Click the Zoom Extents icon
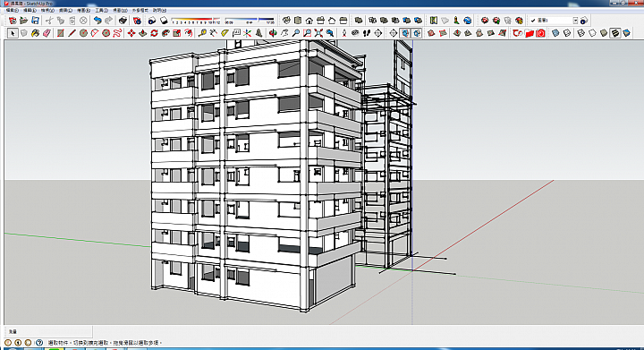 click(318, 33)
